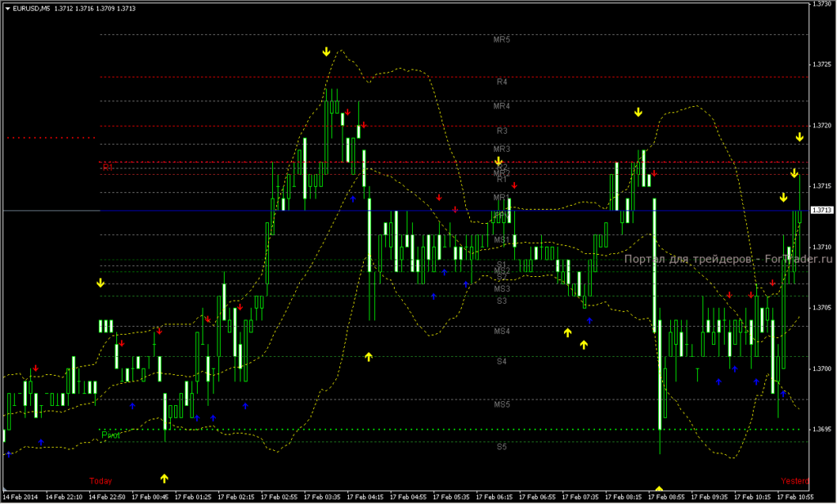
Task: Click the 17 Feb 06:15 time label
Action: (x=495, y=497)
